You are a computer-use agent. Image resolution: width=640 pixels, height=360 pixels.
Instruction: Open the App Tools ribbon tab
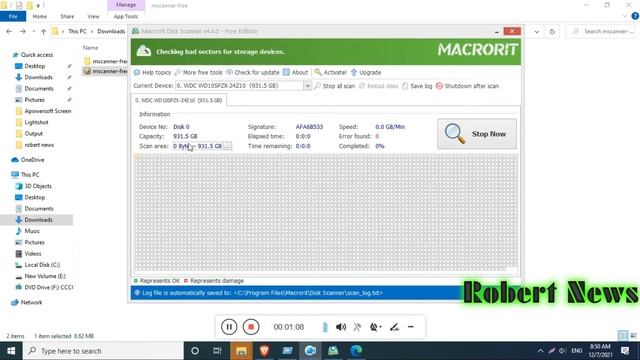pos(126,16)
